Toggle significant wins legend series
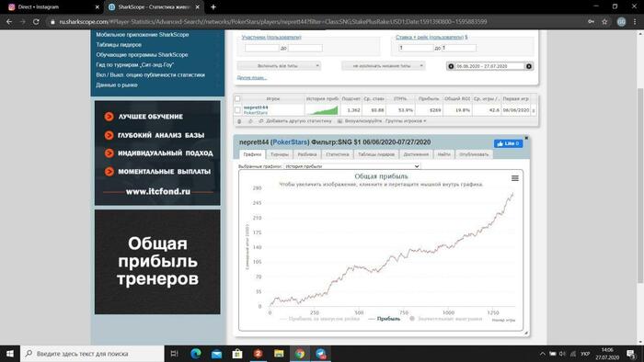The image size is (644, 362). [x=445, y=319]
